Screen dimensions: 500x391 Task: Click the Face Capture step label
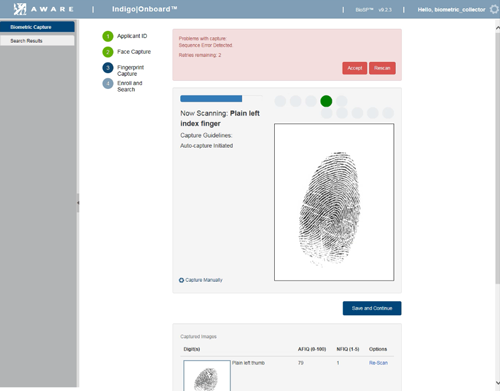[134, 52]
